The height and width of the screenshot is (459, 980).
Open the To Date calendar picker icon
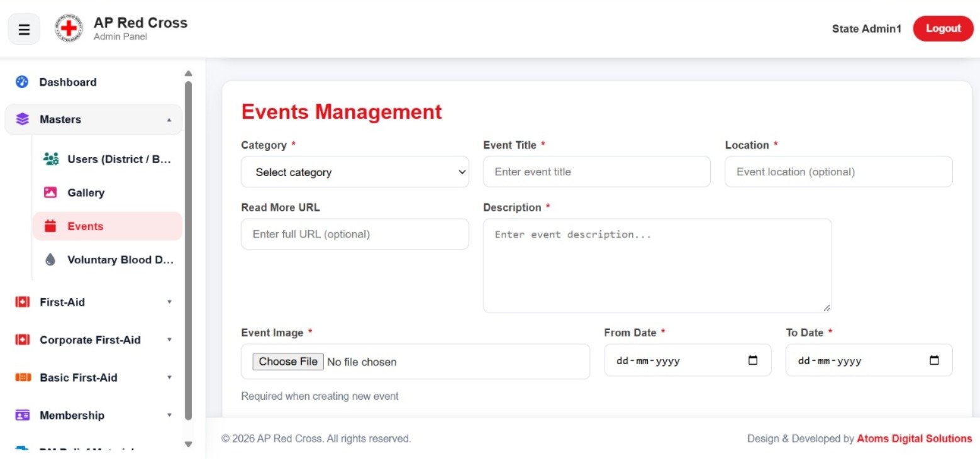934,361
